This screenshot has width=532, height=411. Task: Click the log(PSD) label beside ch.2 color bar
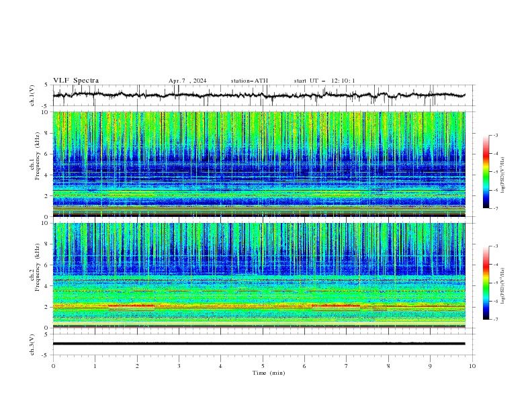coord(503,286)
